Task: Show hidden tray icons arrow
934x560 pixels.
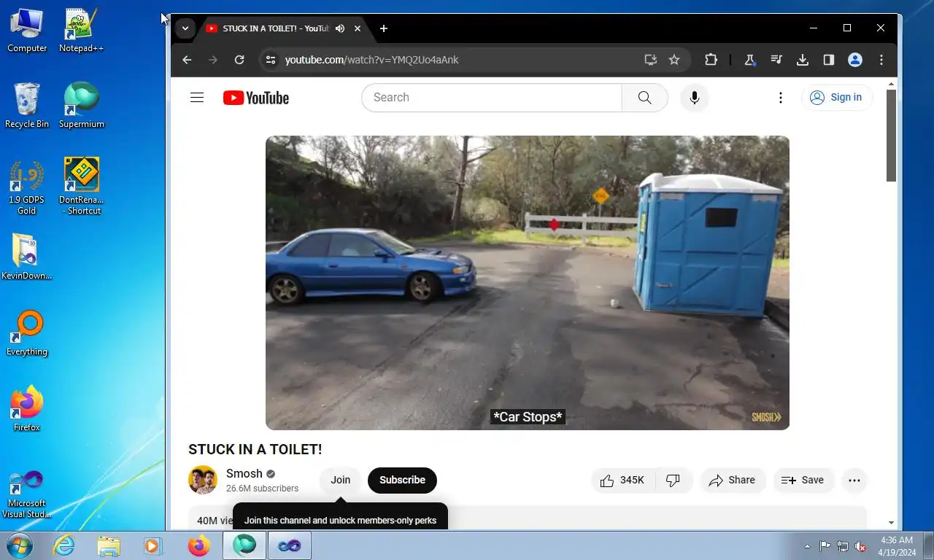Action: click(807, 546)
